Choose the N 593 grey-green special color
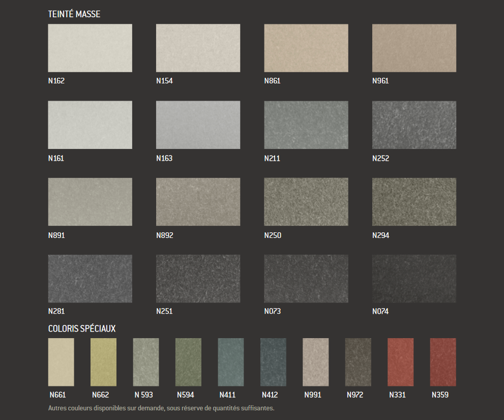The image size is (504, 420). tap(146, 362)
